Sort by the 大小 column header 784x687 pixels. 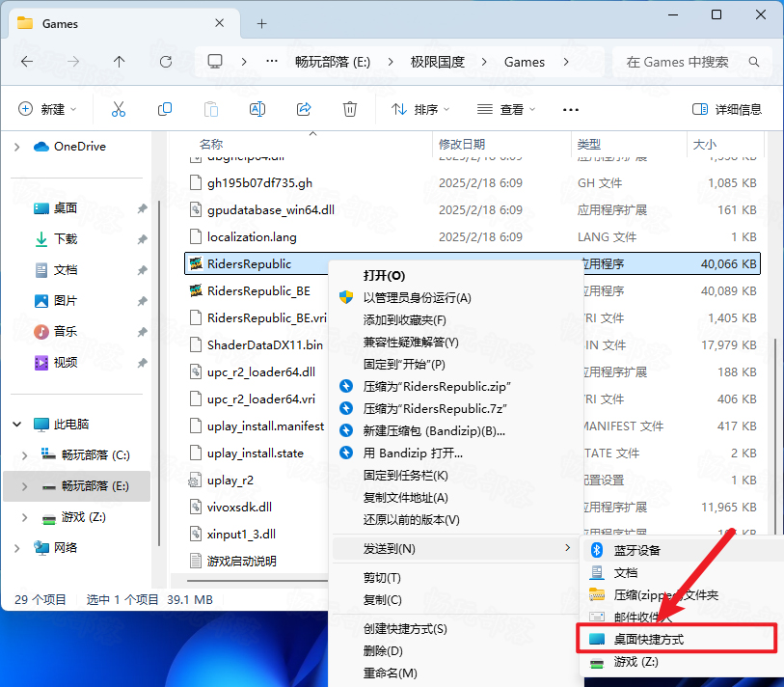(705, 144)
